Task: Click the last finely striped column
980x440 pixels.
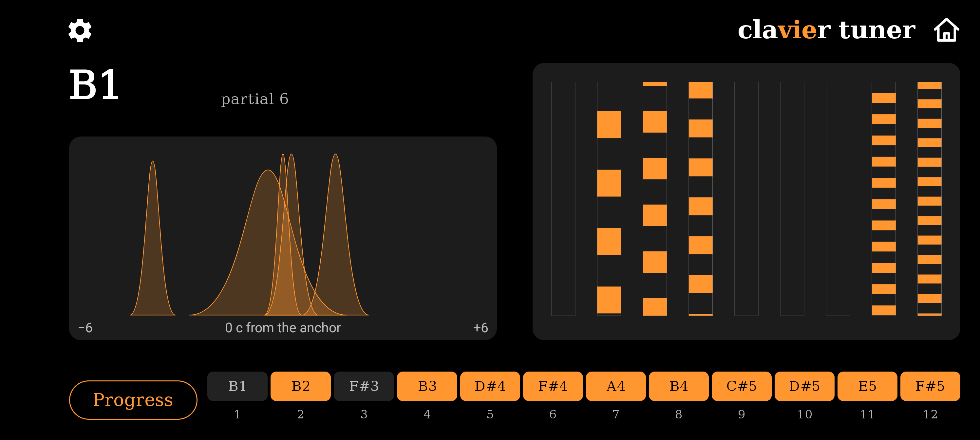Action: pos(930,198)
